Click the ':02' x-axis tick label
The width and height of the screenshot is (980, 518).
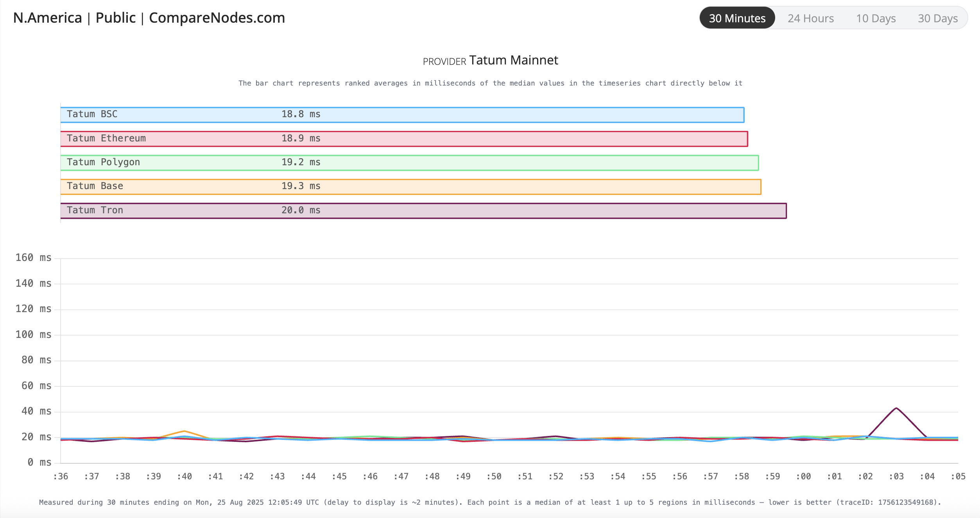[x=865, y=477]
